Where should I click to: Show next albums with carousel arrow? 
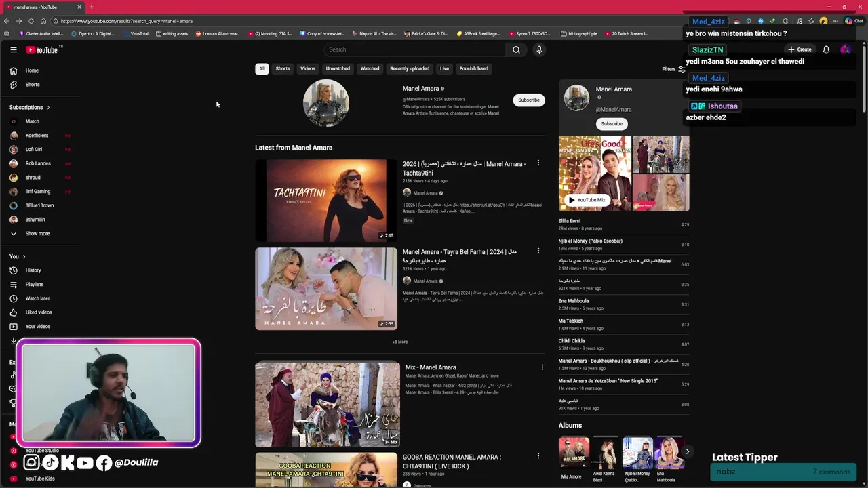pyautogui.click(x=687, y=451)
